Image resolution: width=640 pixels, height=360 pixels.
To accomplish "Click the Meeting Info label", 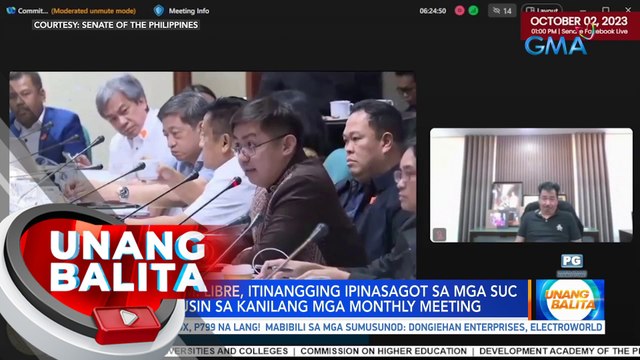I will tap(189, 11).
